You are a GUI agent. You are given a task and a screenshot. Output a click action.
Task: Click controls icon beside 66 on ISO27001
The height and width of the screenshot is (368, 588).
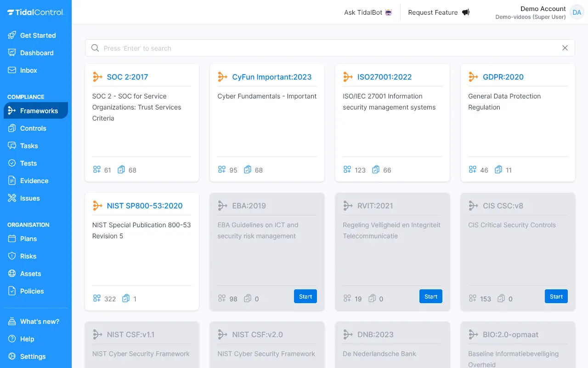pyautogui.click(x=376, y=170)
